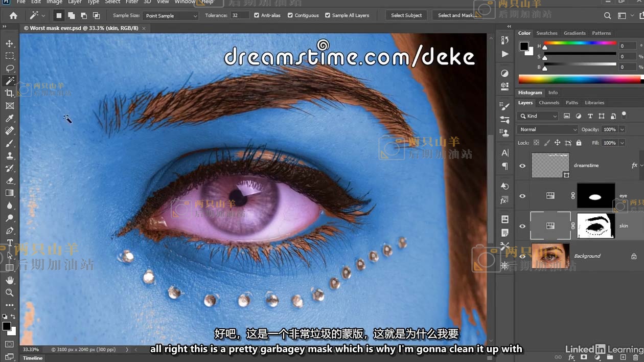Expand the Opacity dropdown arrow

622,129
